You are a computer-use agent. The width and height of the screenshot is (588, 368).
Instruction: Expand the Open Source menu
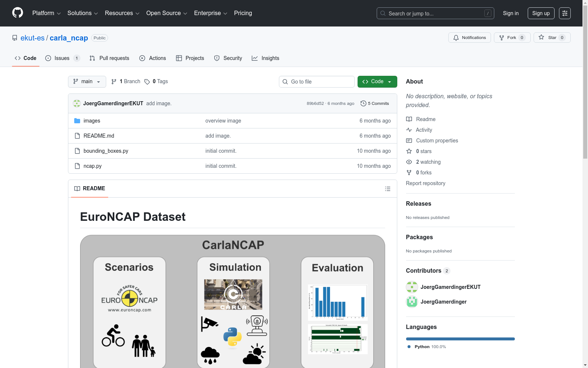(x=167, y=13)
